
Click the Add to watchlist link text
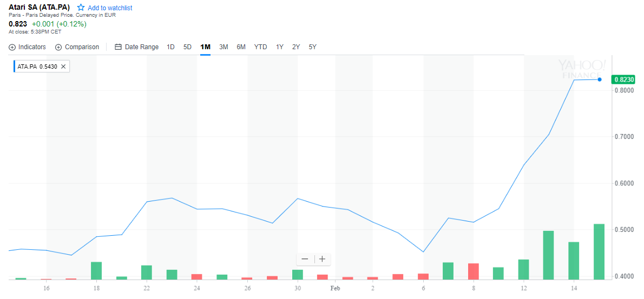coord(110,8)
